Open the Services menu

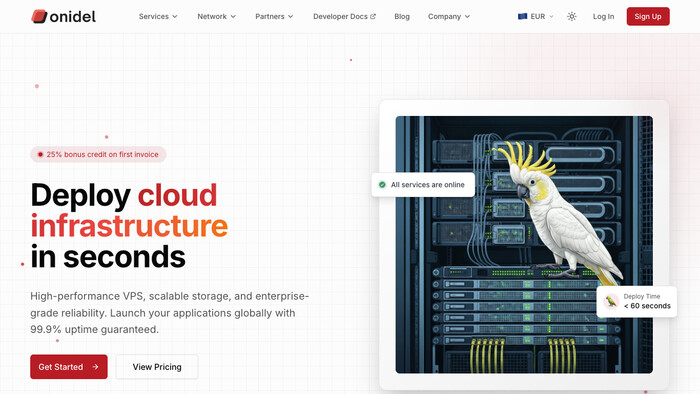tap(158, 17)
